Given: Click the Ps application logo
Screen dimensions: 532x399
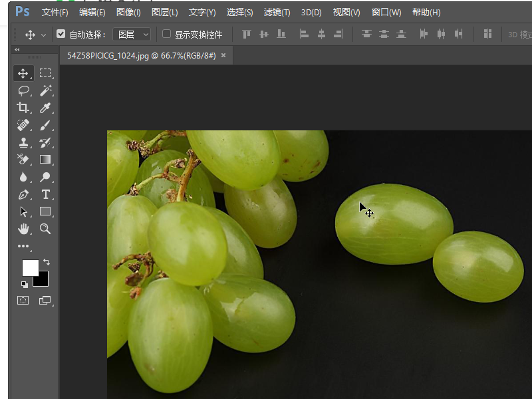Looking at the screenshot, I should 23,12.
